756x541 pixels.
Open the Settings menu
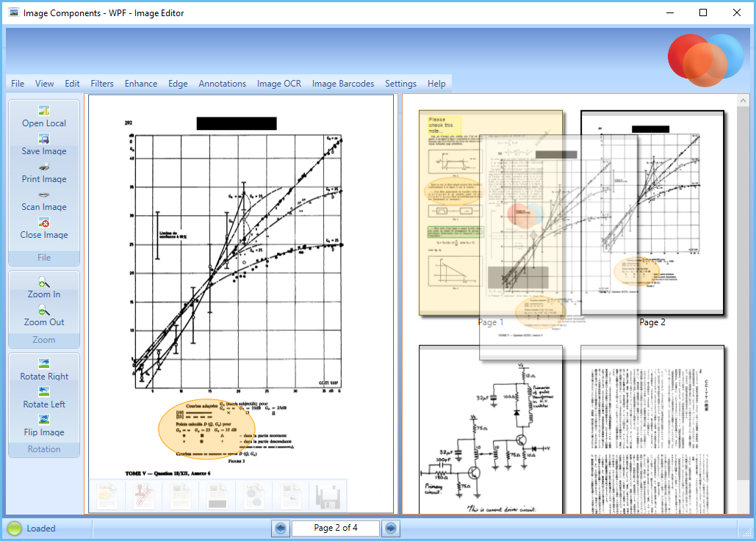click(x=400, y=84)
